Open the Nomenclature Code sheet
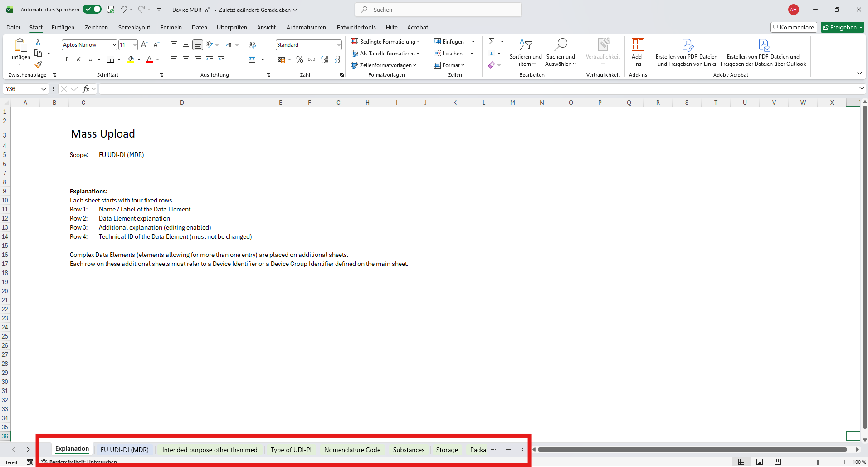868x467 pixels. point(352,450)
